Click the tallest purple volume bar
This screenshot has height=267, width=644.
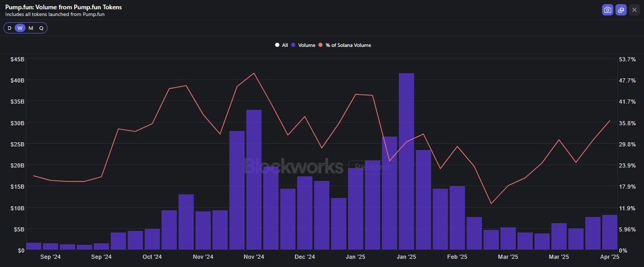[x=406, y=161]
